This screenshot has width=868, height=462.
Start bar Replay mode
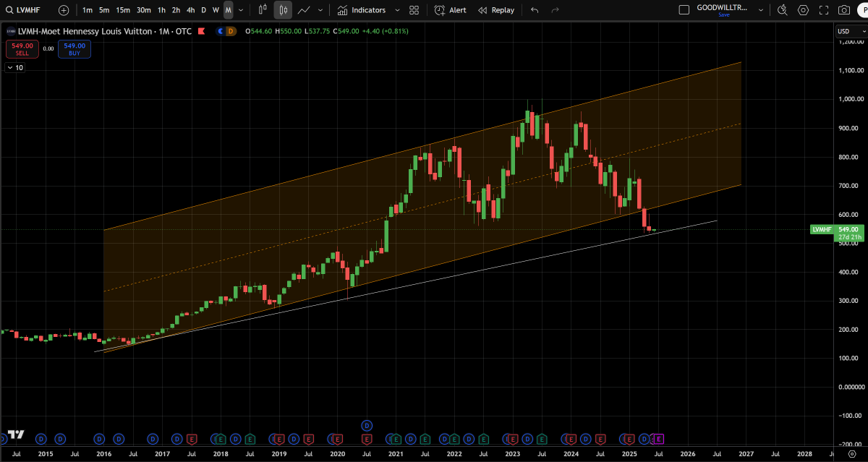496,10
